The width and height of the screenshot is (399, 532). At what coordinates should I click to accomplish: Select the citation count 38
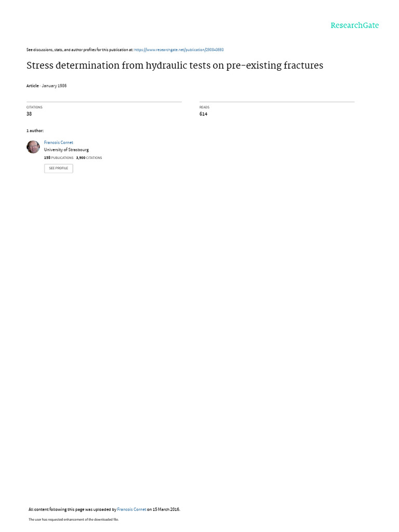[29, 114]
